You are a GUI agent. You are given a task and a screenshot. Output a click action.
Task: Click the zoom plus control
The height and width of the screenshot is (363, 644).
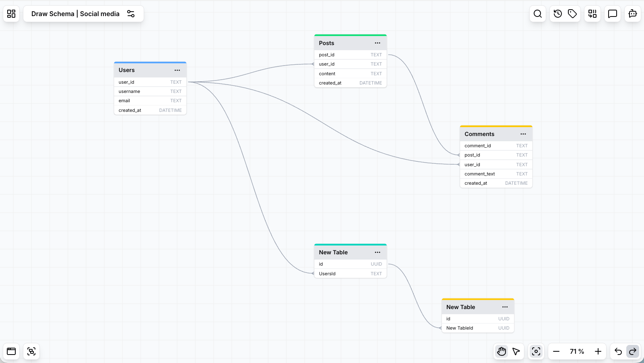pyautogui.click(x=599, y=351)
